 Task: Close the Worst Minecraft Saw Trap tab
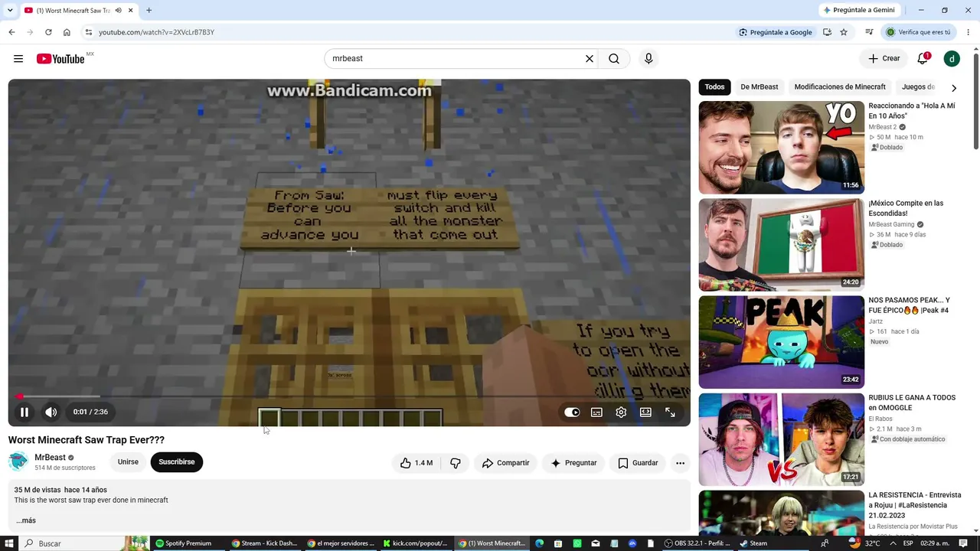pos(131,11)
